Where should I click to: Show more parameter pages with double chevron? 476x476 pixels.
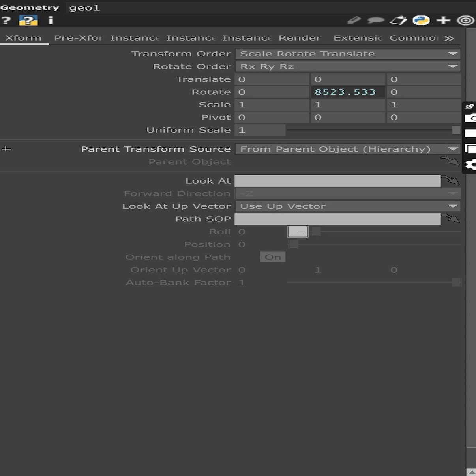pyautogui.click(x=449, y=38)
